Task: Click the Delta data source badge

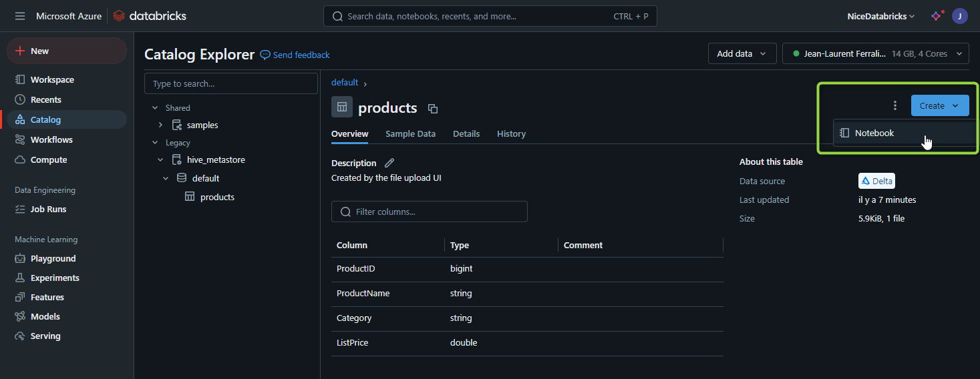Action: pyautogui.click(x=876, y=181)
